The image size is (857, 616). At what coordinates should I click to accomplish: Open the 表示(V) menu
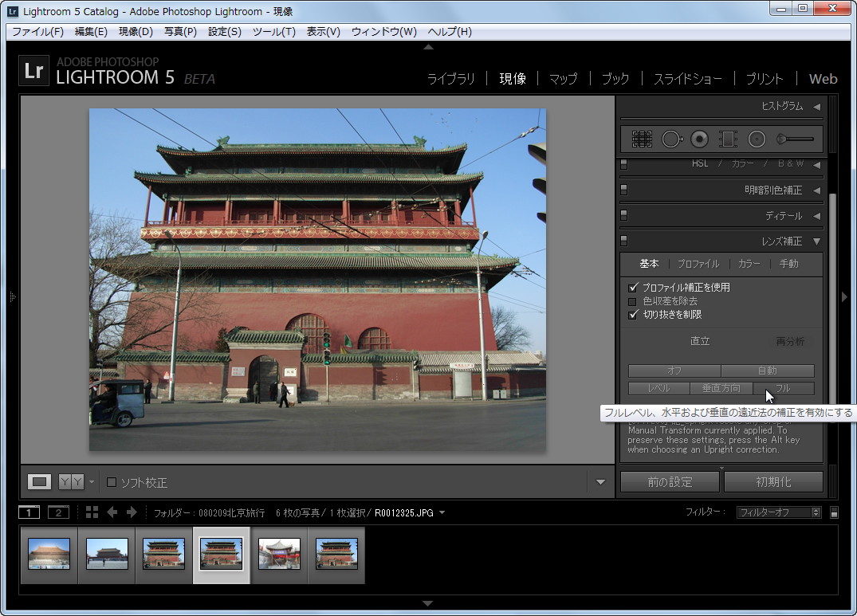pos(323,32)
